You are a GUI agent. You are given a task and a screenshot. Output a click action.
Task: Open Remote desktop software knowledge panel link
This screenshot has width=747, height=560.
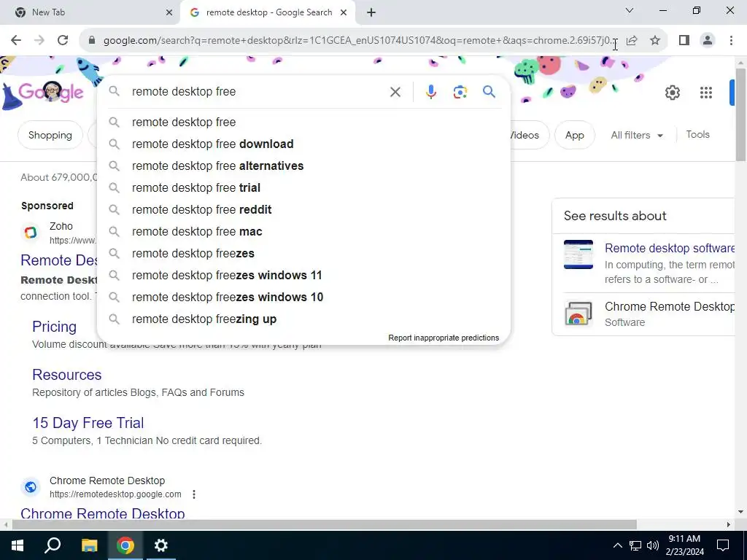(x=670, y=248)
